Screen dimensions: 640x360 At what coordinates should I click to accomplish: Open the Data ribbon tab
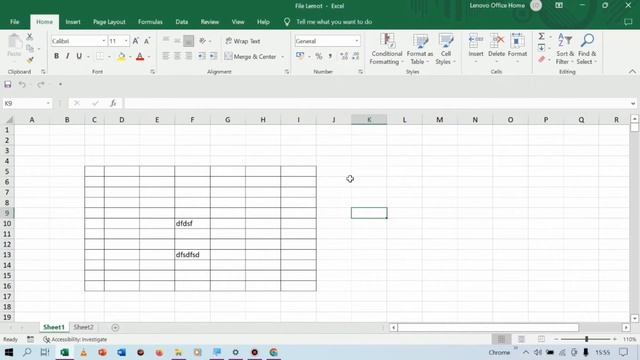click(182, 22)
